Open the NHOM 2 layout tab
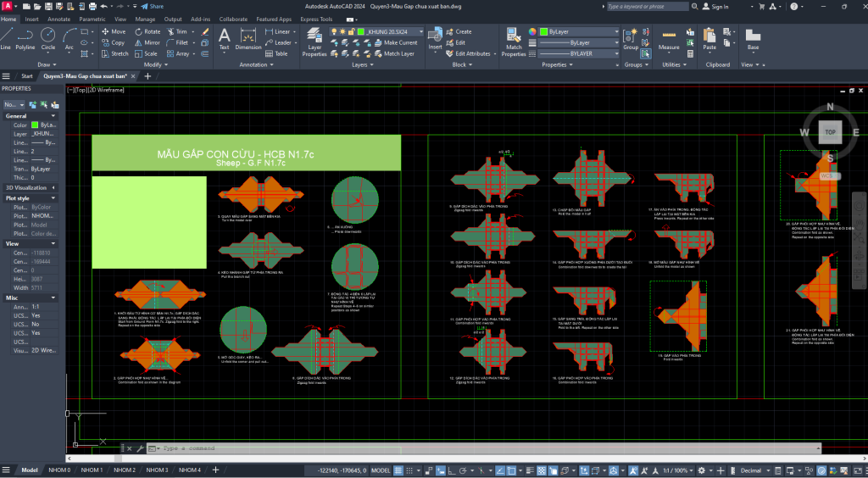Image resolution: width=868 pixels, height=478 pixels. coord(124,470)
